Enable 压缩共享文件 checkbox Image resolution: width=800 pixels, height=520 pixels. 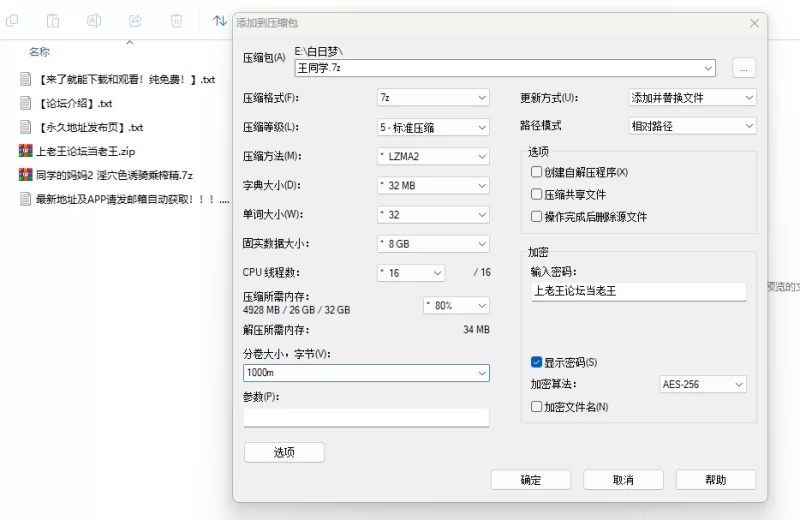click(536, 194)
